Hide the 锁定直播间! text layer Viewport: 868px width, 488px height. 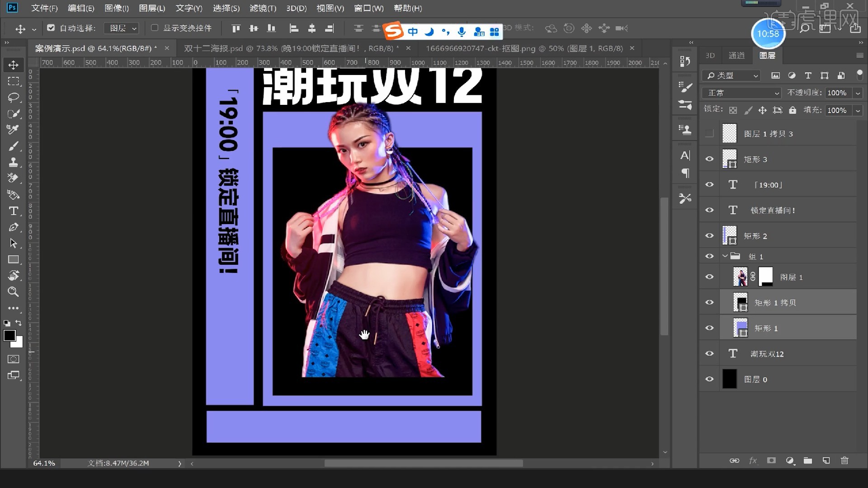point(709,210)
